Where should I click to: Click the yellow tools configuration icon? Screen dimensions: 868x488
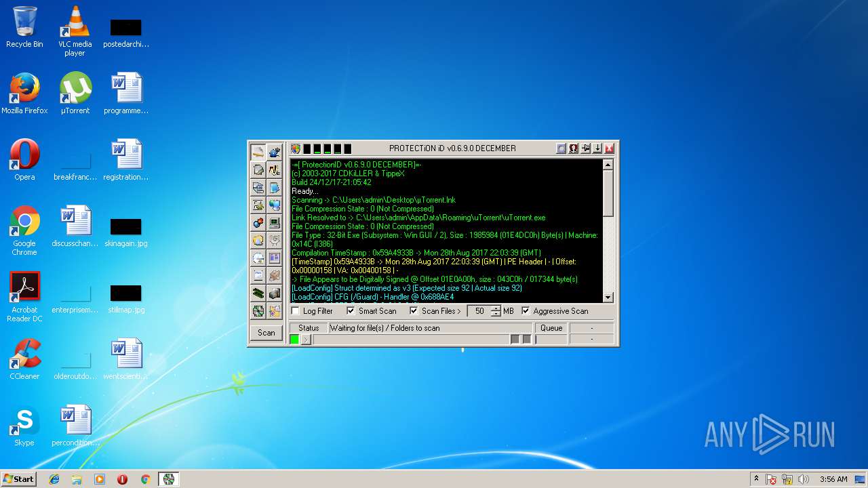(x=258, y=205)
